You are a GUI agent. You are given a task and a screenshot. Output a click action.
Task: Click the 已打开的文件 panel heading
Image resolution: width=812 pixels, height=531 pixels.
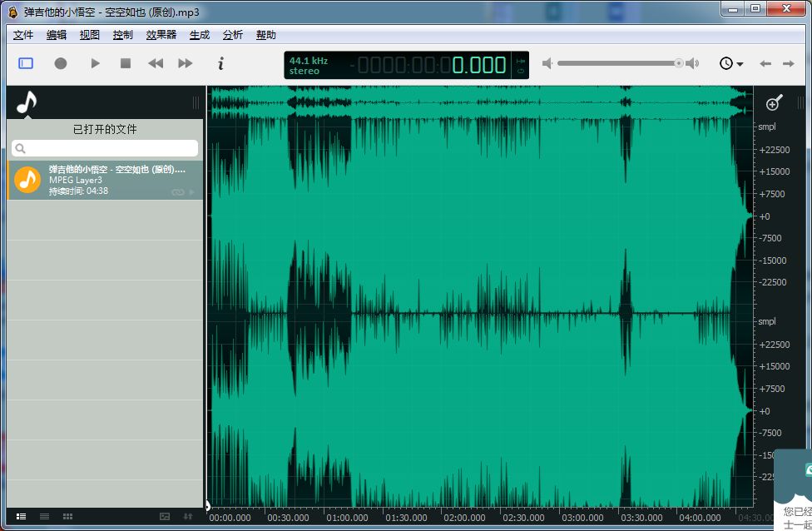tap(105, 129)
